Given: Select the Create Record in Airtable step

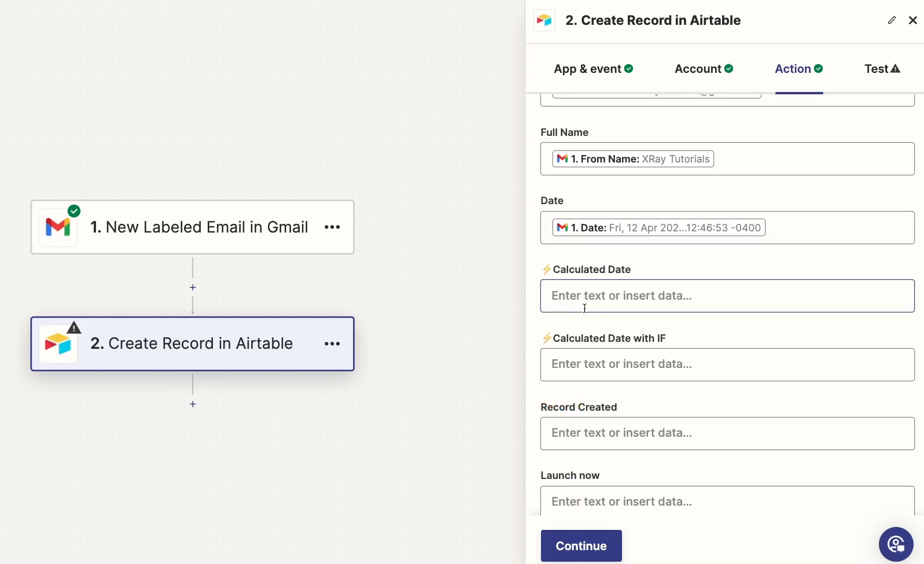Looking at the screenshot, I should [193, 344].
